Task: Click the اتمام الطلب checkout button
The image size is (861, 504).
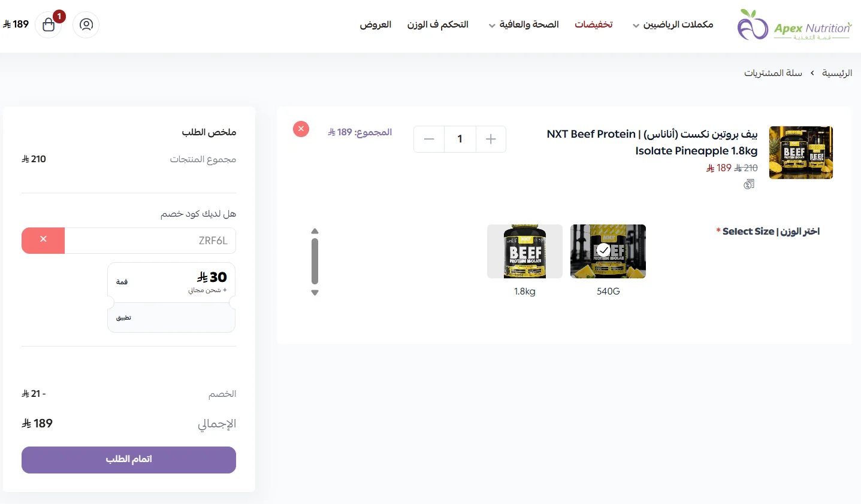Action: (129, 460)
